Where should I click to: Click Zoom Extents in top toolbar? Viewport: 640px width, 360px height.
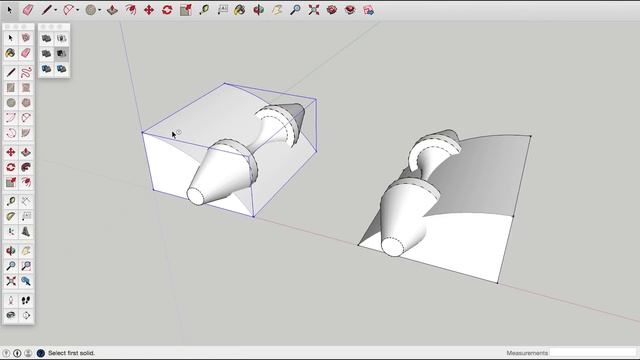pos(313,10)
